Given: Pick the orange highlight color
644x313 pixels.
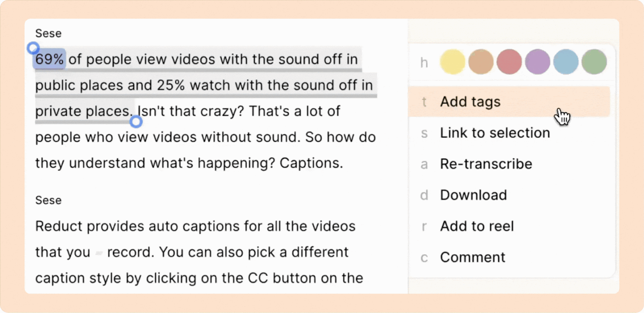Looking at the screenshot, I should (481, 62).
